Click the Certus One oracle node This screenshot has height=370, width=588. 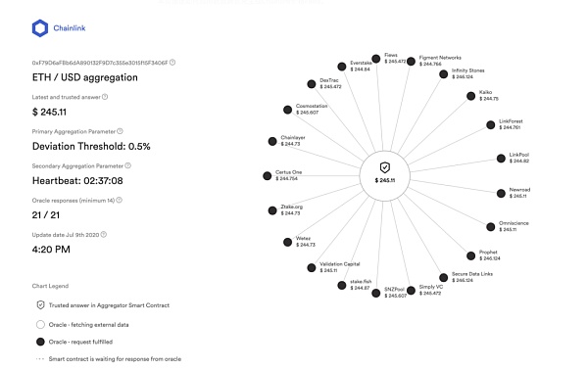pyautogui.click(x=267, y=175)
